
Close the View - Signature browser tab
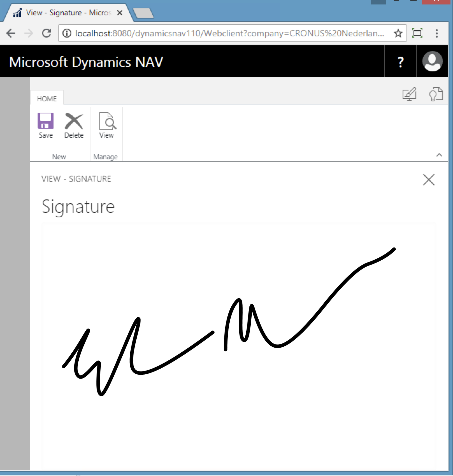120,13
